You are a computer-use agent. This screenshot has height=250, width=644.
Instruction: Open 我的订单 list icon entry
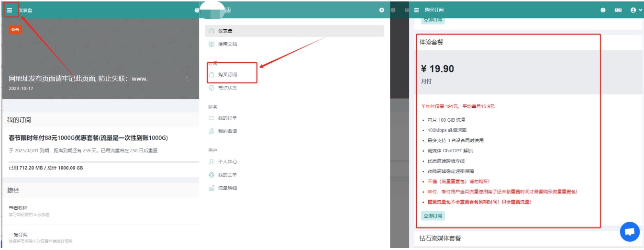coord(211,118)
